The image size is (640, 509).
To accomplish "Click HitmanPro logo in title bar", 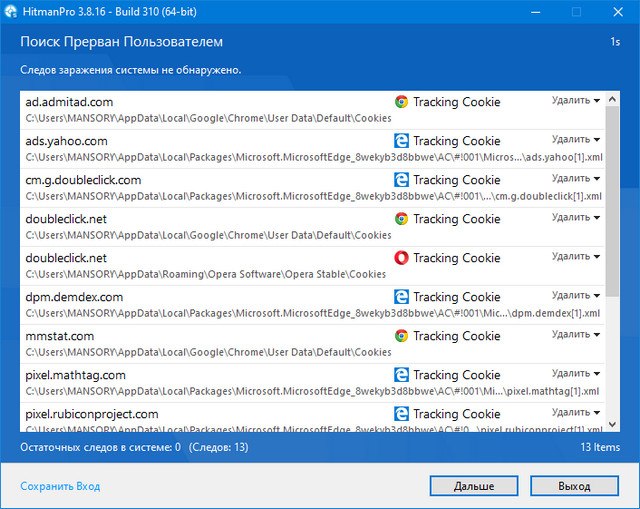I will tap(13, 12).
